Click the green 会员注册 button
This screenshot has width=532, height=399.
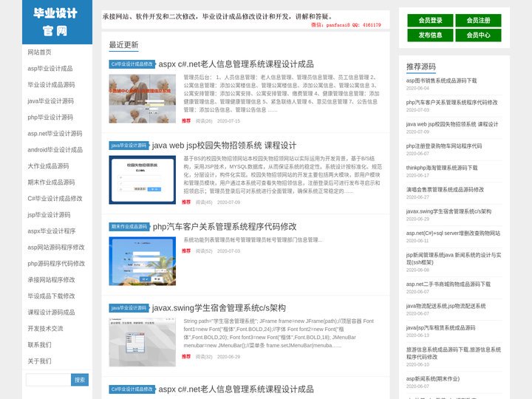(x=478, y=21)
